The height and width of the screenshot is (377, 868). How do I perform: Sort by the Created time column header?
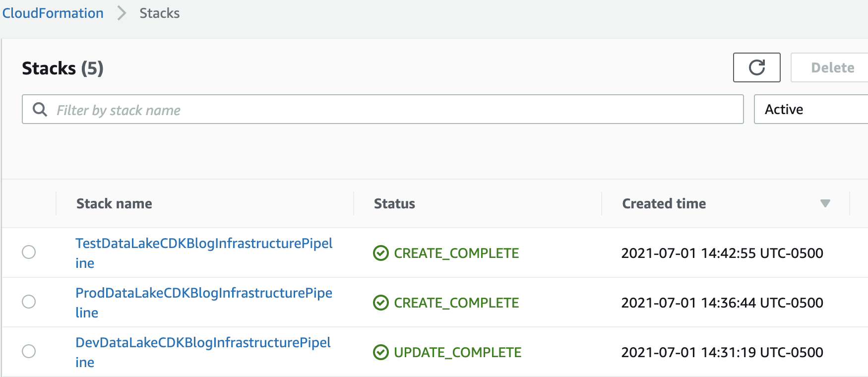664,203
